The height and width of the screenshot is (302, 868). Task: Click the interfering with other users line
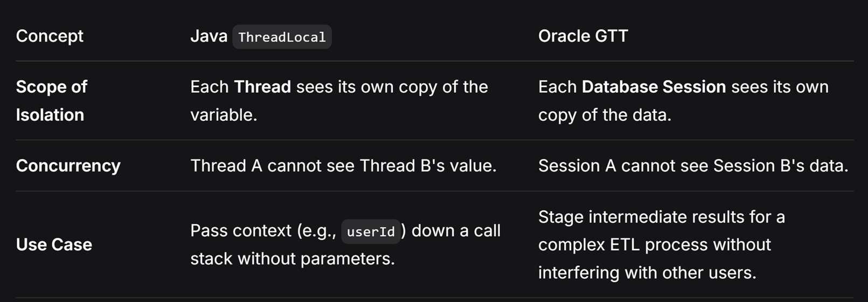647,273
